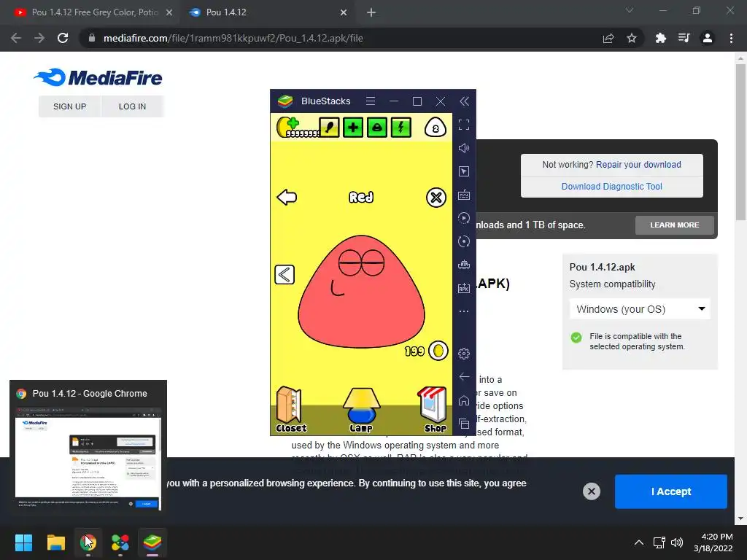Image resolution: width=747 pixels, height=560 pixels.
Task: Click the BlueStacks cursor lock icon
Action: coord(463,171)
